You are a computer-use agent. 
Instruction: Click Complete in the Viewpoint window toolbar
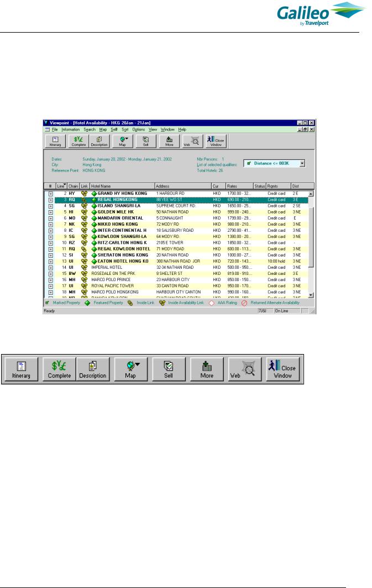point(78,141)
